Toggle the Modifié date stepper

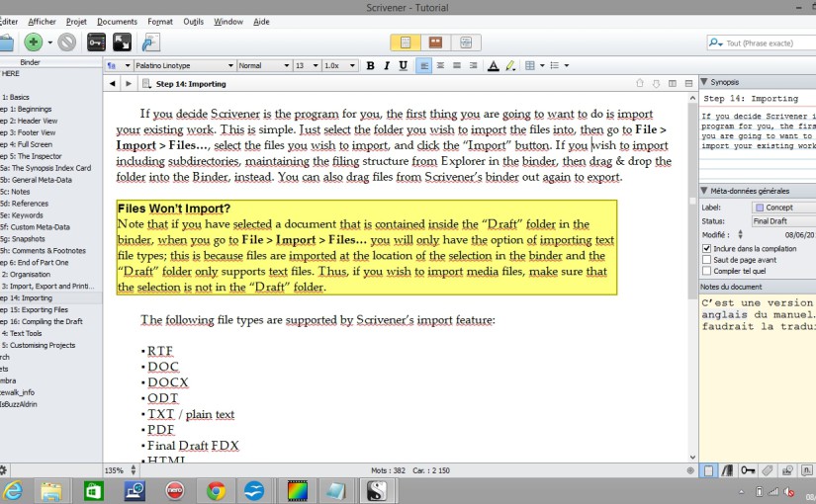pyautogui.click(x=741, y=235)
